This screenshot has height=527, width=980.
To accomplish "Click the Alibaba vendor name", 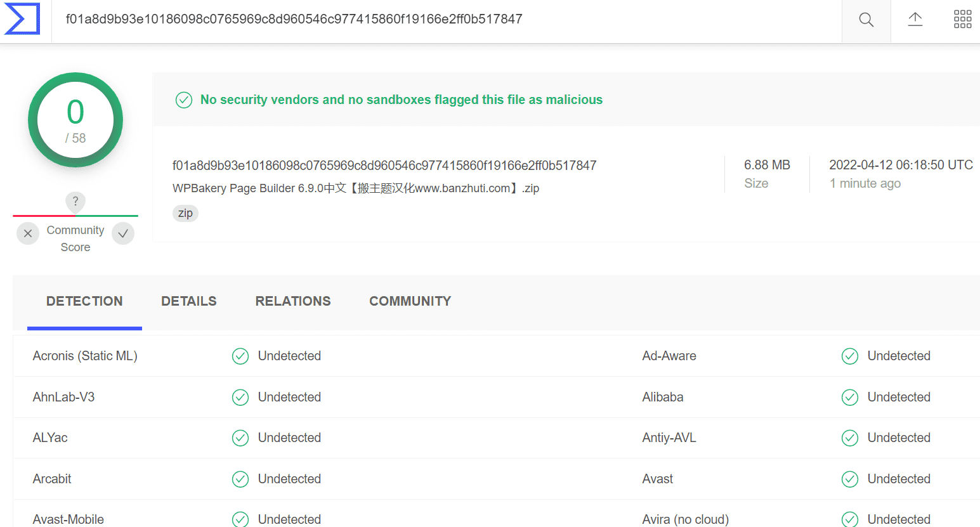I will 663,397.
